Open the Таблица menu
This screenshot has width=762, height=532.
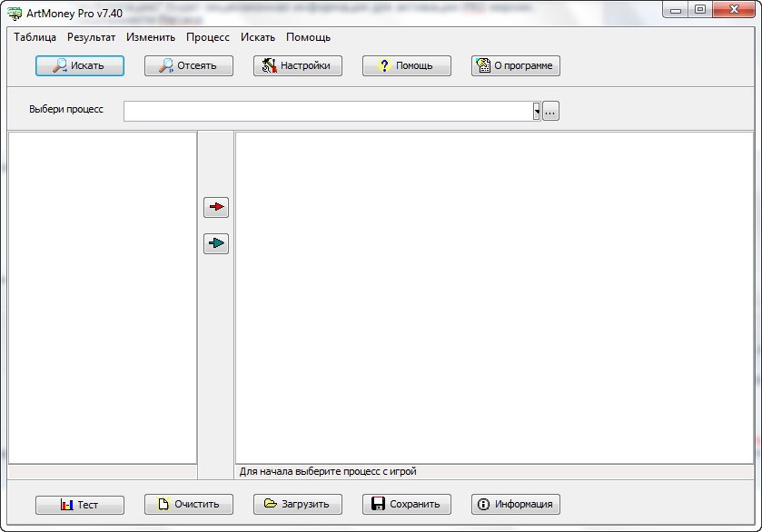click(x=35, y=37)
